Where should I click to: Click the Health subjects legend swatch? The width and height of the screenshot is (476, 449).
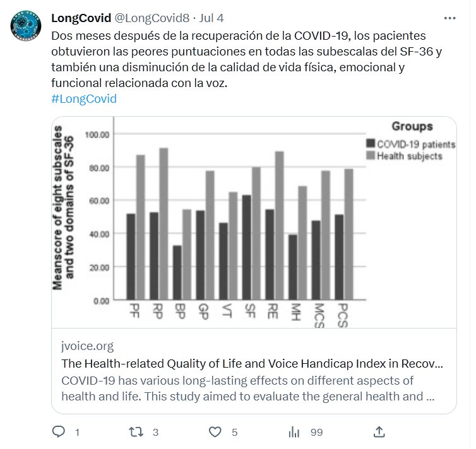point(371,156)
